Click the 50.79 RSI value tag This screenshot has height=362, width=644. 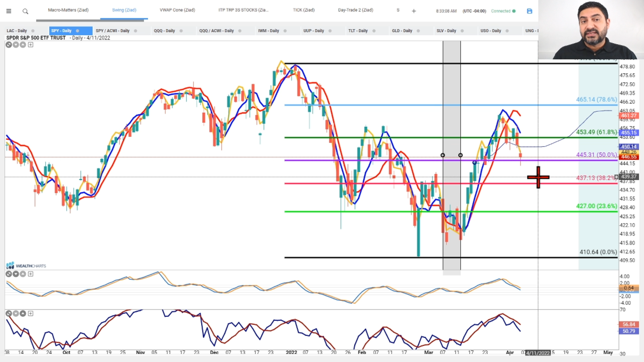(629, 331)
